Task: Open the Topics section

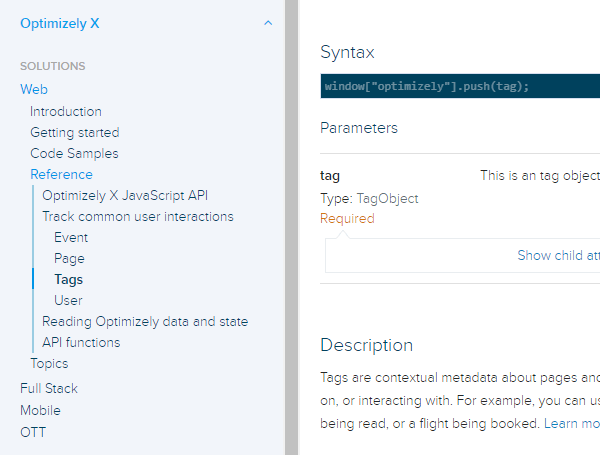Action: click(x=49, y=363)
